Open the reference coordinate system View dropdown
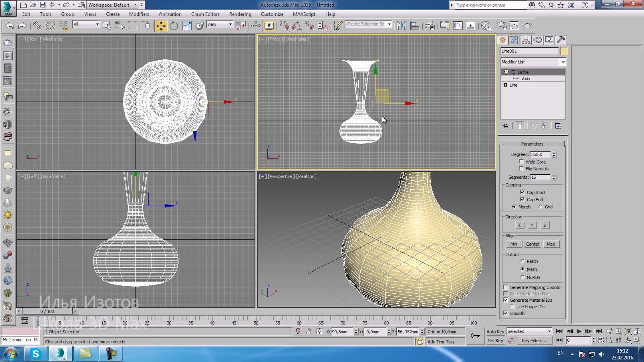Viewport: 644px width, 362px height. tap(220, 24)
